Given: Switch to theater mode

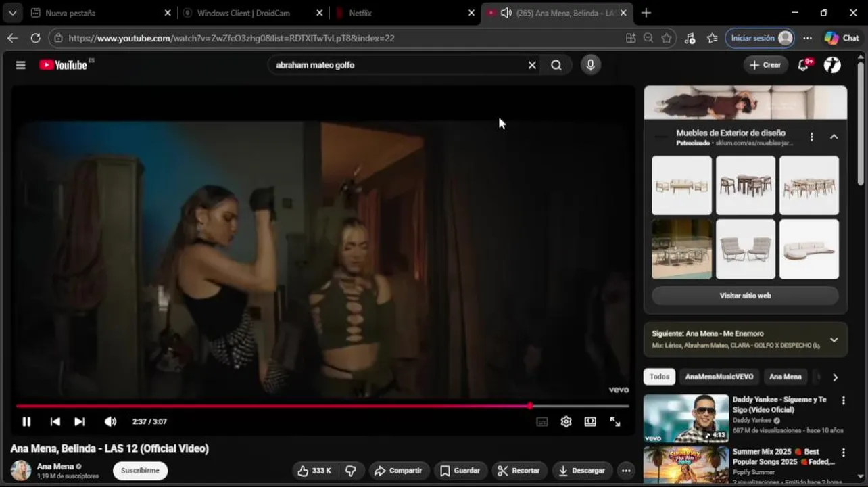Looking at the screenshot, I should pos(590,421).
